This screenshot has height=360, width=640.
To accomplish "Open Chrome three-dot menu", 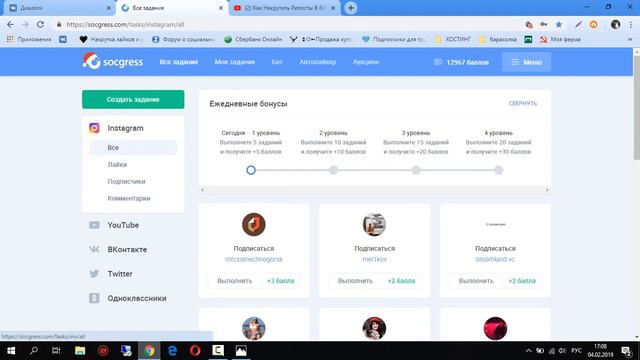I will click(x=631, y=24).
